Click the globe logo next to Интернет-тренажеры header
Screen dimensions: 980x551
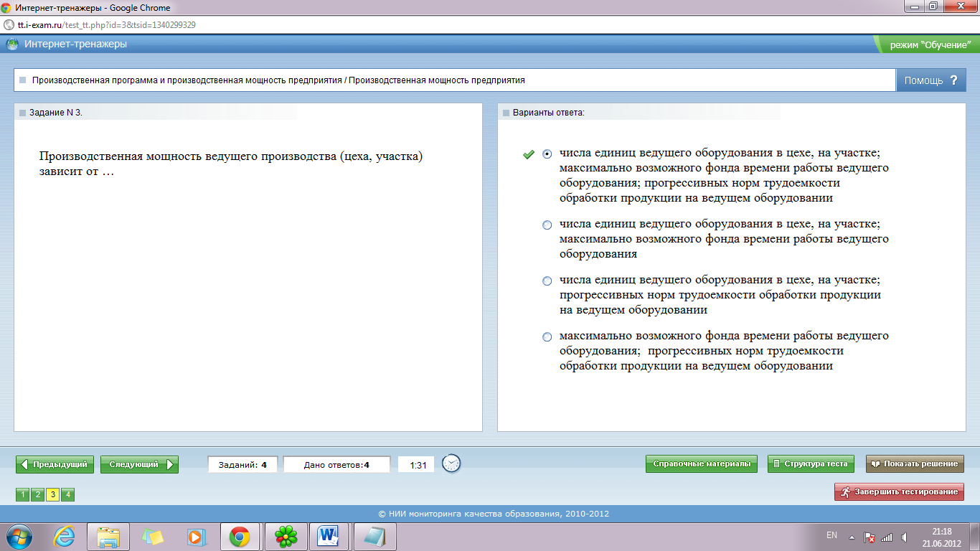coord(12,44)
